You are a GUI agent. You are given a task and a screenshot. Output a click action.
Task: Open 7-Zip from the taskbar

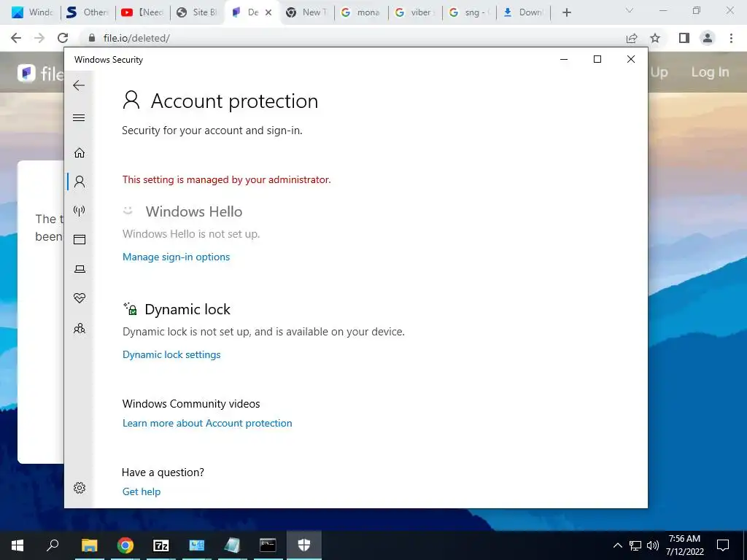161,545
